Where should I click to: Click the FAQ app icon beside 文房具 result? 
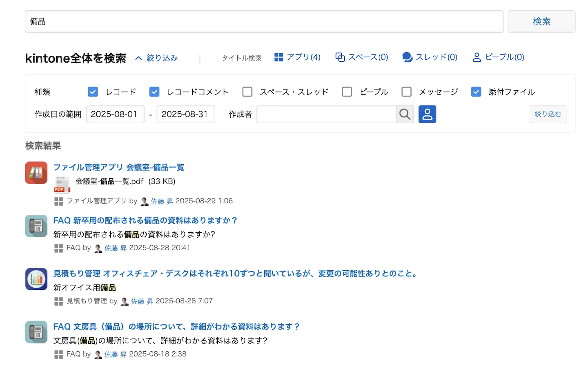(x=36, y=332)
